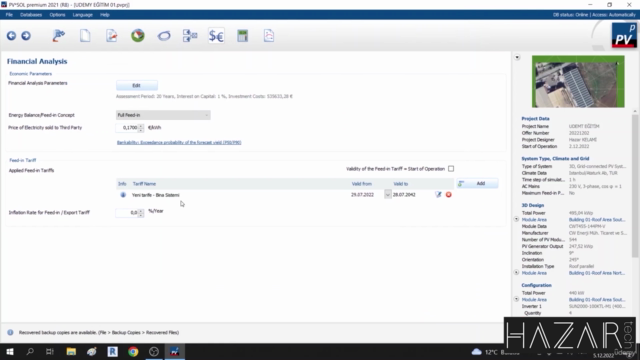Edit the Yeni tarife - Bina Sistemi tariff
Viewport: 640px width, 360px height.
coord(438,195)
